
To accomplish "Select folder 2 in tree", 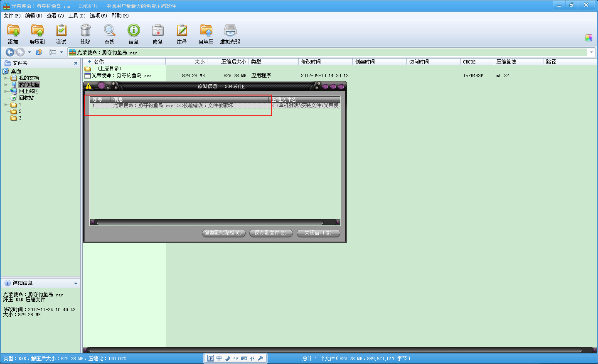I will [x=20, y=111].
